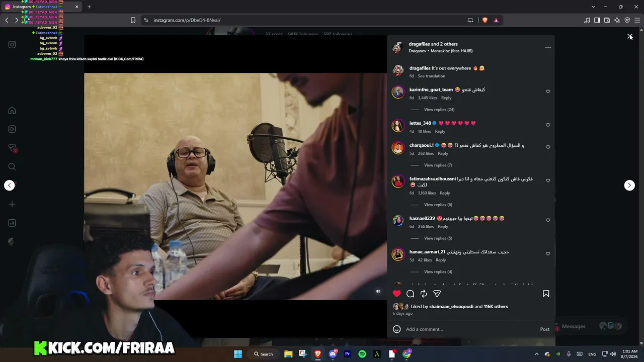Open direct messages icon in the sidebar

[x=12, y=148]
